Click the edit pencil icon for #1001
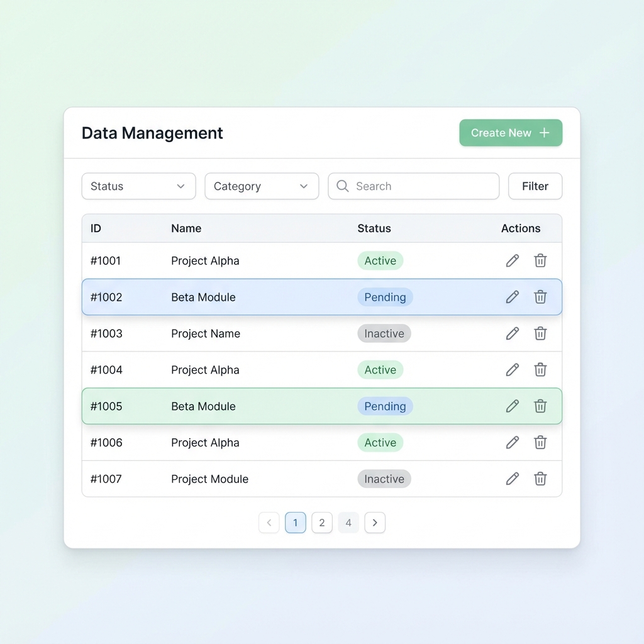Image resolution: width=644 pixels, height=644 pixels. point(512,260)
